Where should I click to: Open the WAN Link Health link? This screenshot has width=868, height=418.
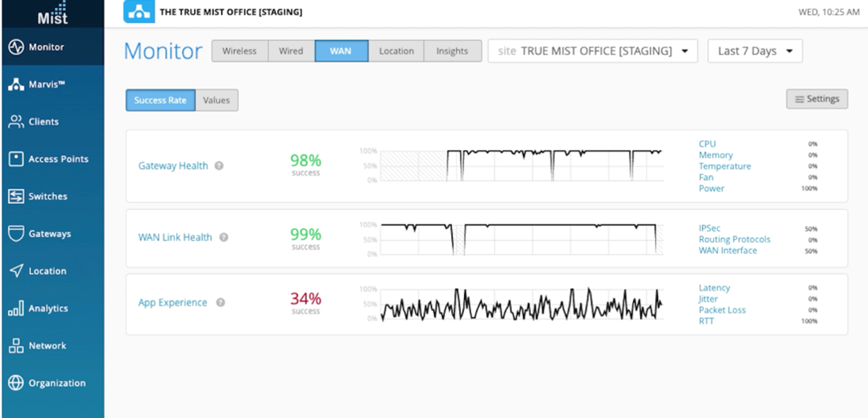point(175,237)
